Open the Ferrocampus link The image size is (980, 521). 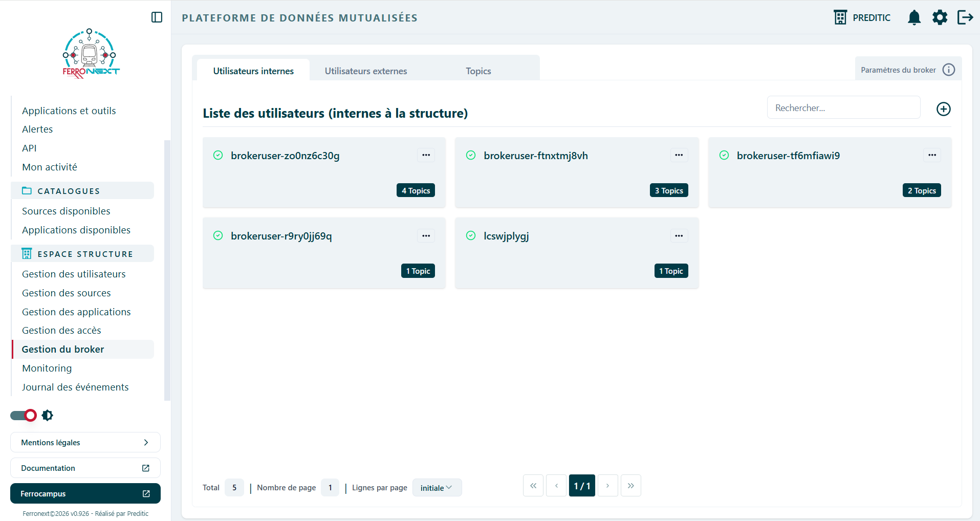tap(85, 493)
